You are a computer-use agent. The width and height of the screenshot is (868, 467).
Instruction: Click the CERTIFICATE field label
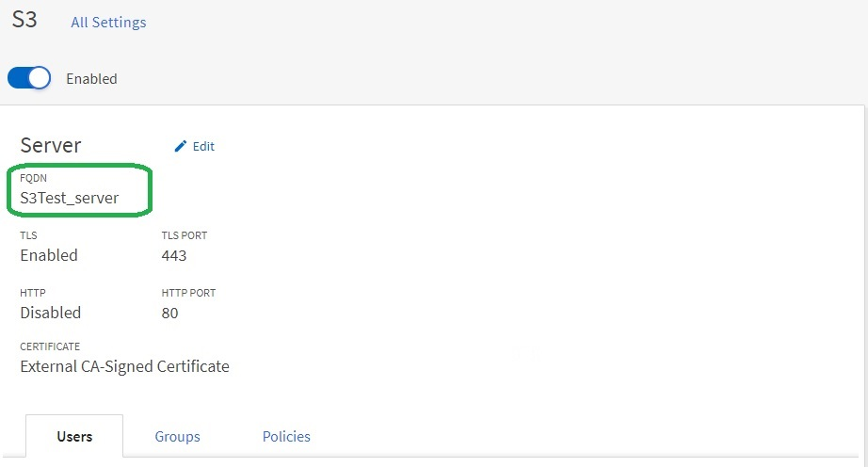[x=50, y=346]
